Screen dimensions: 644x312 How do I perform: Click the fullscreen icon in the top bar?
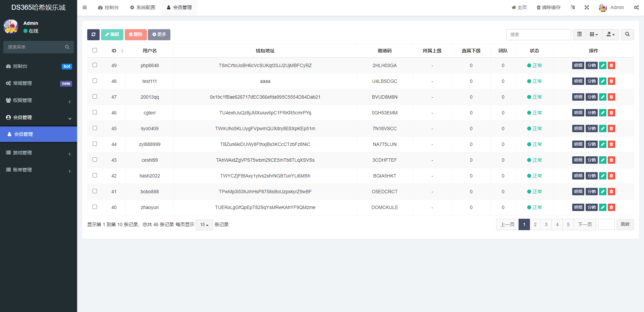pos(586,7)
